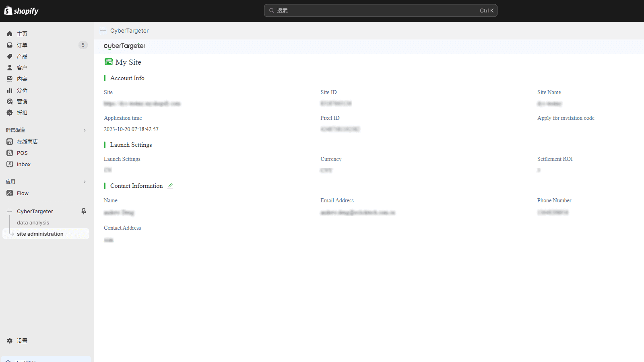Viewport: 644px width, 362px height.
Task: Select the site administration menu item
Action: point(40,234)
